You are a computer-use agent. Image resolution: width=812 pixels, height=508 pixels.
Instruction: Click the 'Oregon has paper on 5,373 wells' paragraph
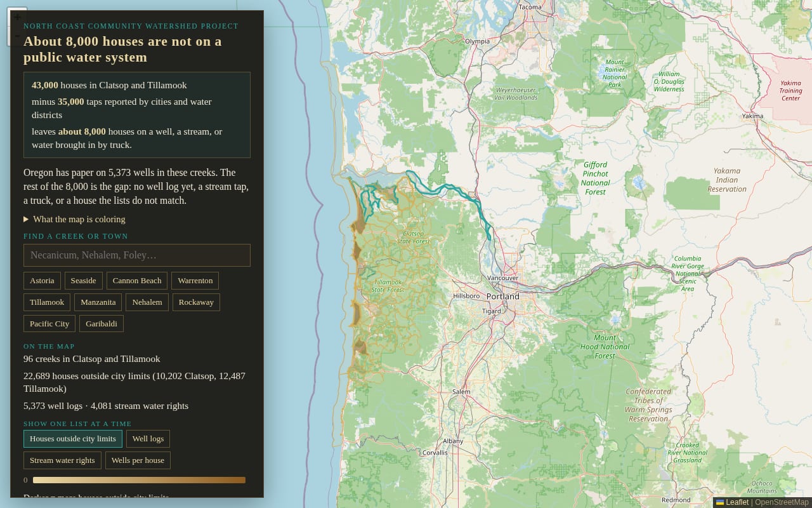136,187
